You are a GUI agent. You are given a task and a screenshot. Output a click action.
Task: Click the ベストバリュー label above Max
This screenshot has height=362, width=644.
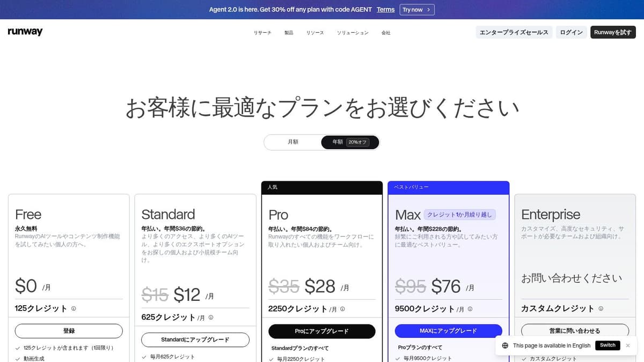(412, 187)
